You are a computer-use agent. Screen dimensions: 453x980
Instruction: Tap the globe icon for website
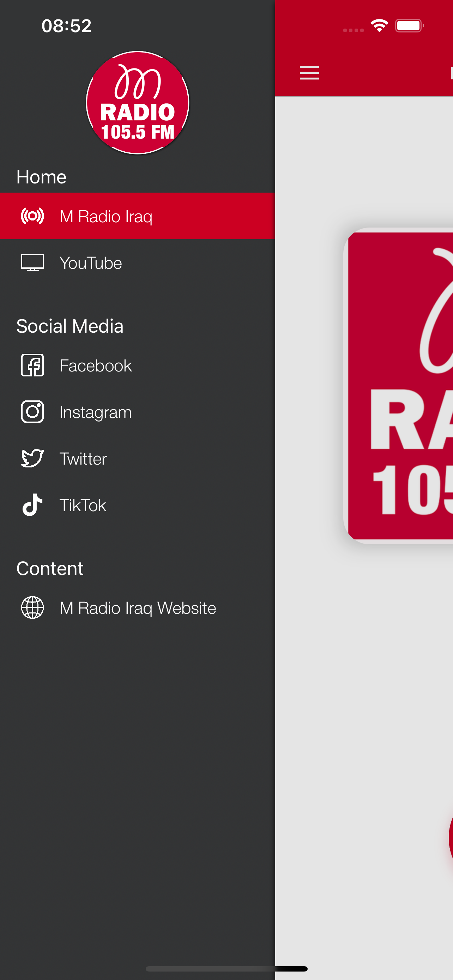(32, 607)
